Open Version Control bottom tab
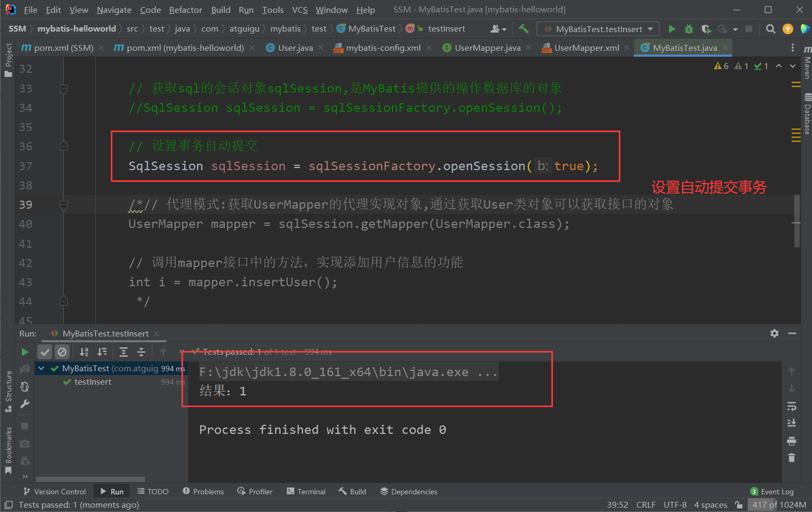 (55, 492)
